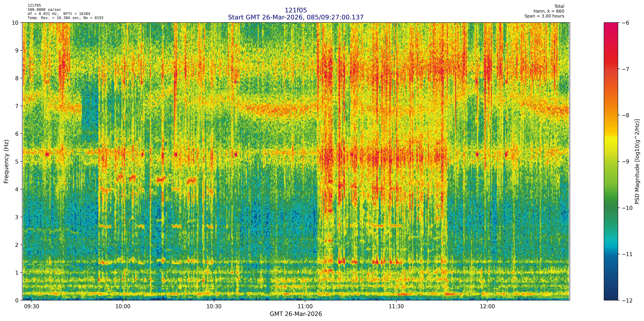Click the 5 Hz frequency tick label

17,162
